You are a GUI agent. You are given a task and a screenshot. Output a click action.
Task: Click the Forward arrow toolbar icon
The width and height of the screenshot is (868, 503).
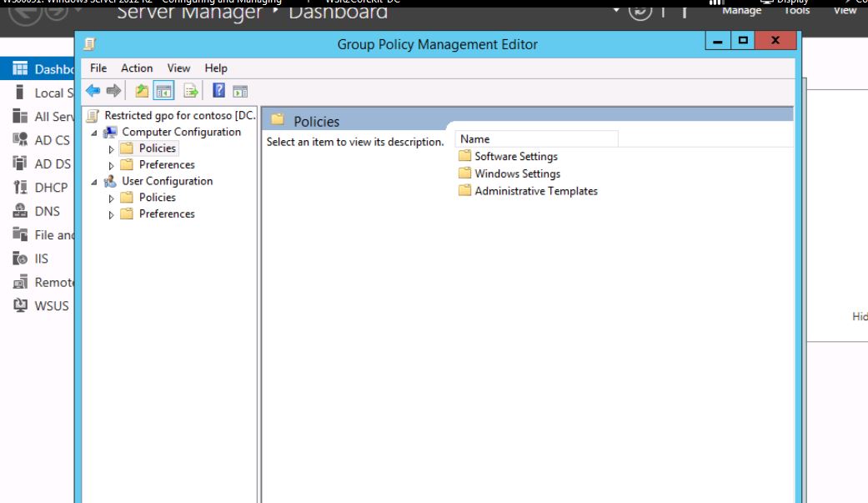tap(113, 91)
